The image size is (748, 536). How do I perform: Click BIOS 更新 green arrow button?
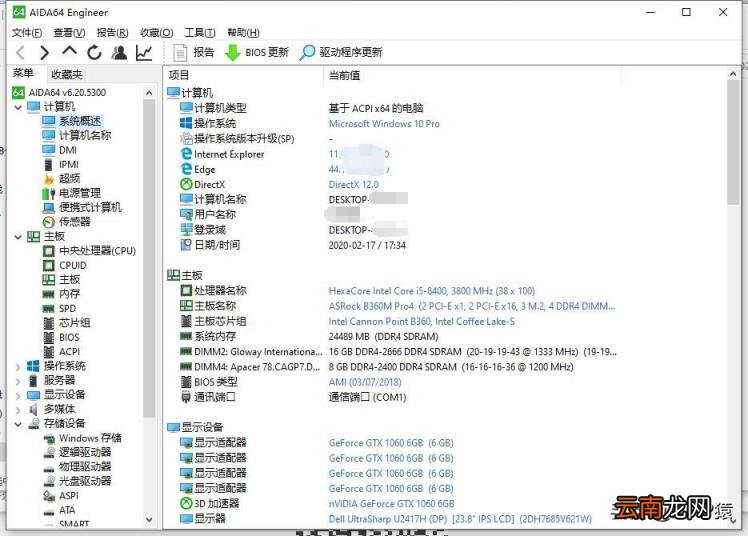257,52
